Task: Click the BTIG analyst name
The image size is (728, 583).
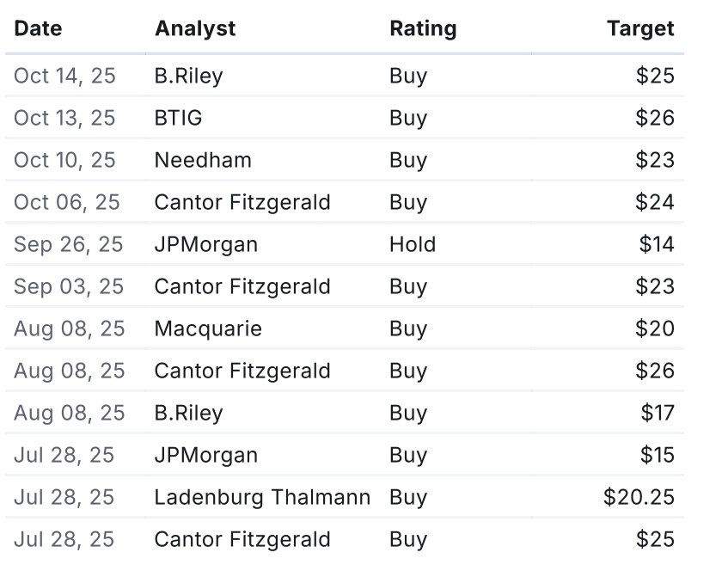Action: coord(178,118)
